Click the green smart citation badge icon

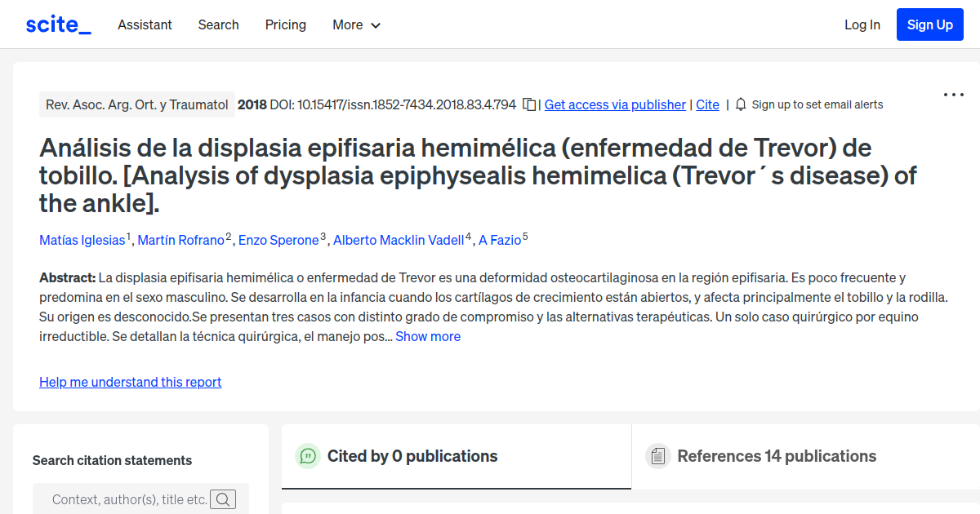click(307, 456)
